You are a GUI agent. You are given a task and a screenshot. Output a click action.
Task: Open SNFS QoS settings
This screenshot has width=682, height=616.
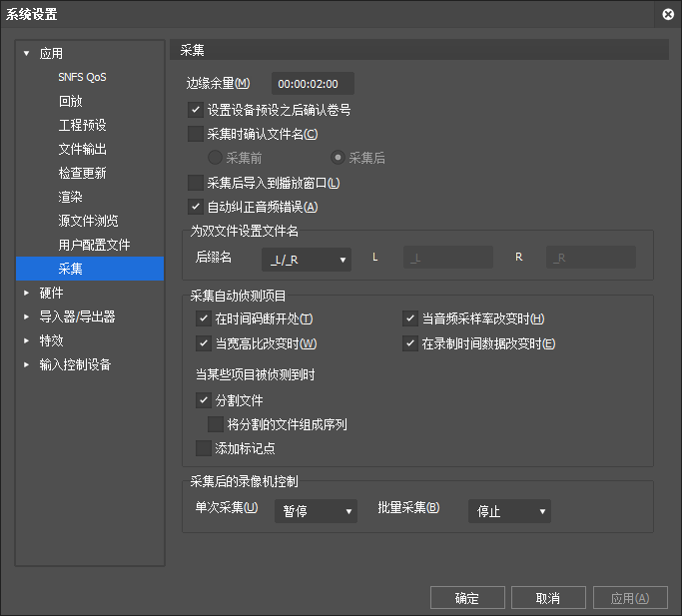[82, 77]
